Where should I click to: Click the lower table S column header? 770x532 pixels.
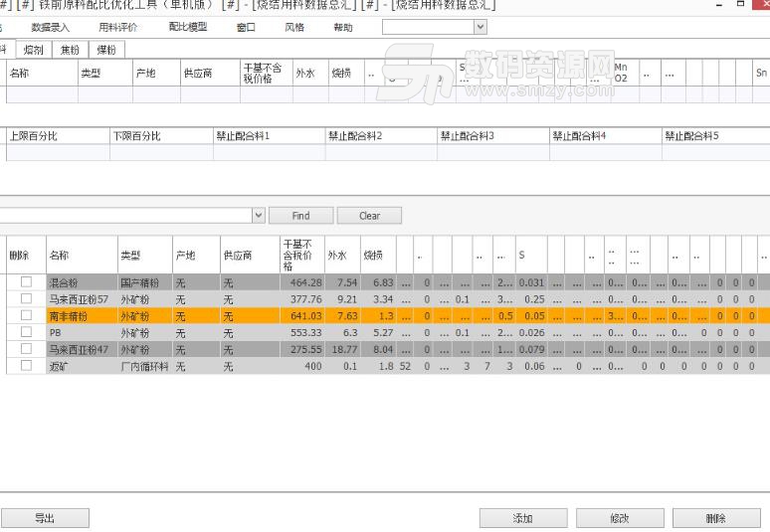(x=532, y=255)
